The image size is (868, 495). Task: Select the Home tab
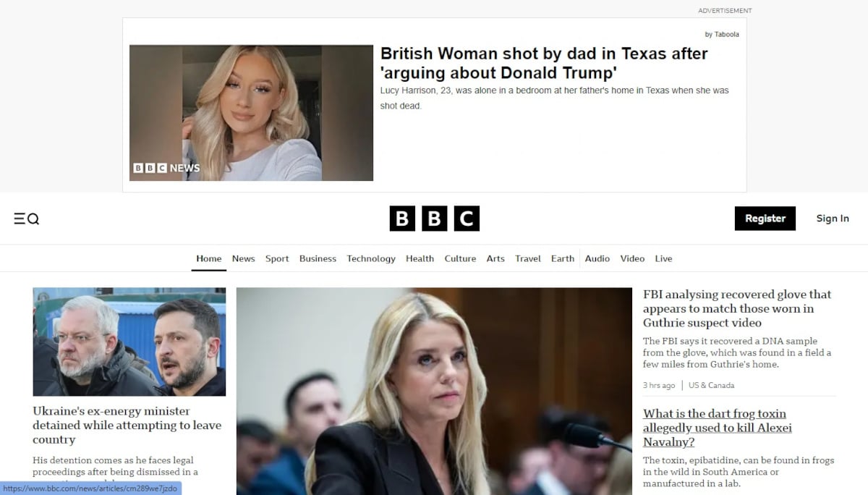pos(208,258)
